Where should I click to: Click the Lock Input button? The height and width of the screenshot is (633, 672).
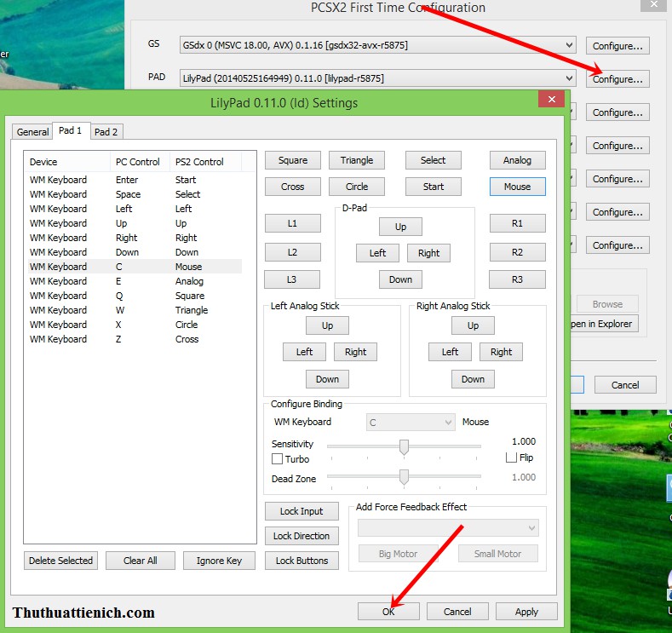pyautogui.click(x=302, y=511)
